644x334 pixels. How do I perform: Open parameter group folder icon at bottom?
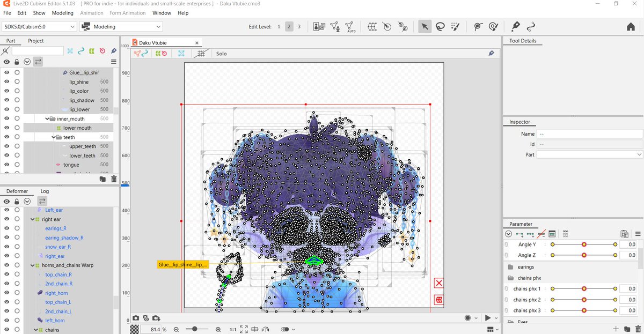point(627,329)
